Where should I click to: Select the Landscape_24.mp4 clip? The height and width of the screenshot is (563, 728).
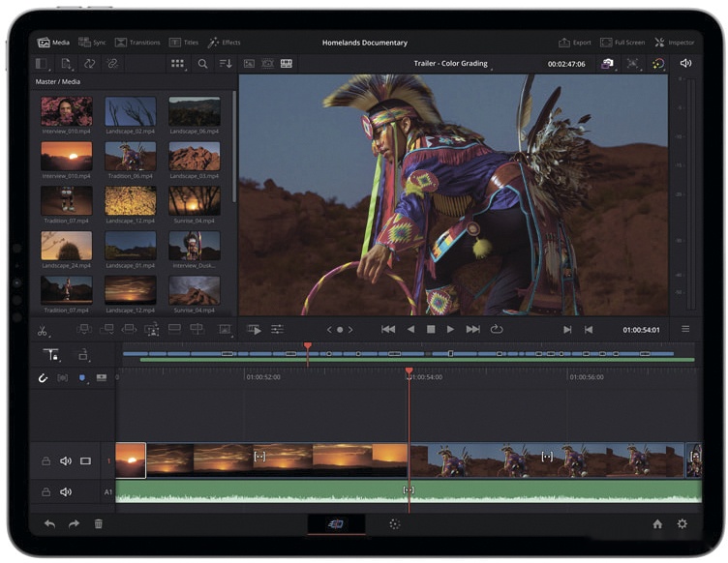coord(67,246)
